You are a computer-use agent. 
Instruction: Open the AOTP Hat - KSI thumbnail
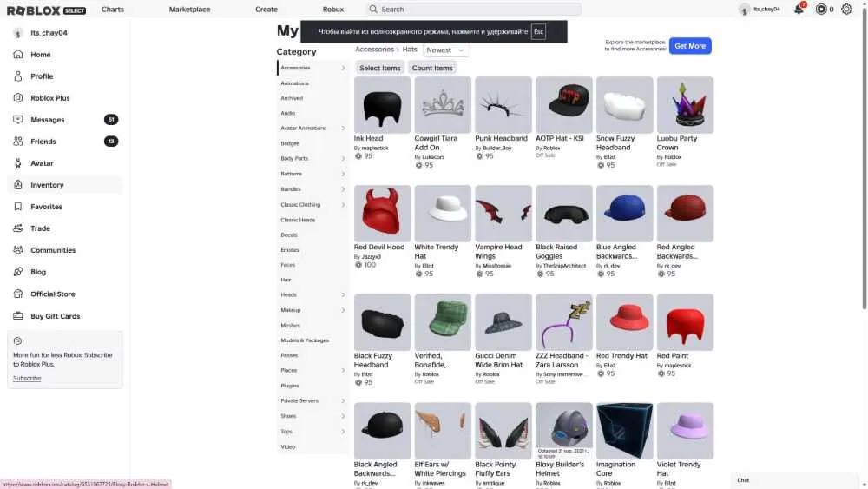point(564,105)
